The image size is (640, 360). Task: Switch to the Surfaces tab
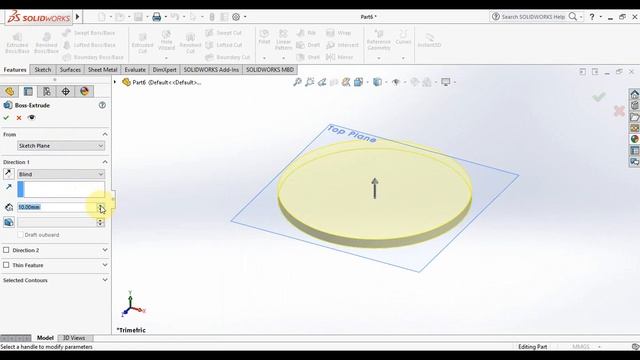(70, 70)
